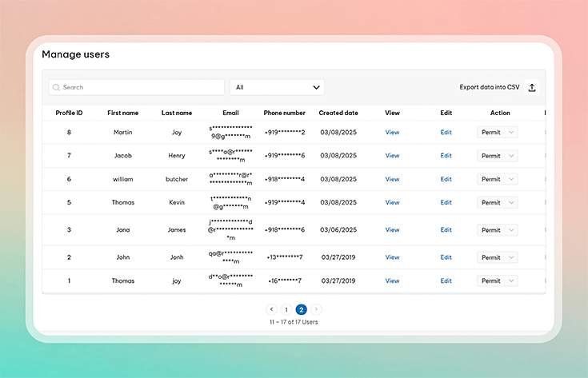This screenshot has height=378, width=588.
Task: Select pagination page 1
Action: pyautogui.click(x=286, y=309)
